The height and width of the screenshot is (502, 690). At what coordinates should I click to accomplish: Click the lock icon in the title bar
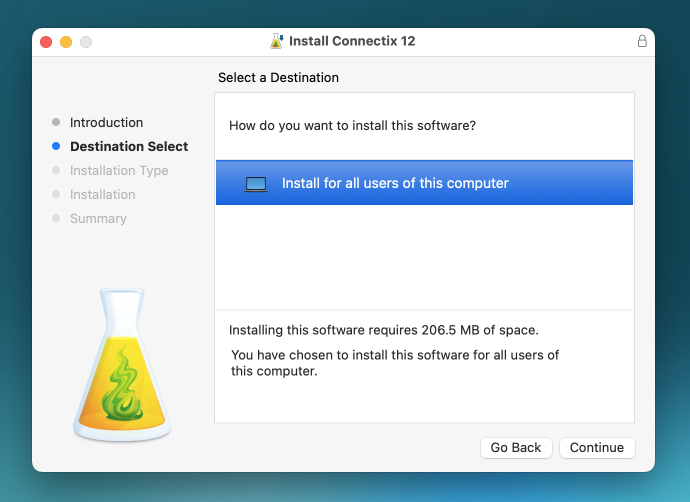[642, 41]
